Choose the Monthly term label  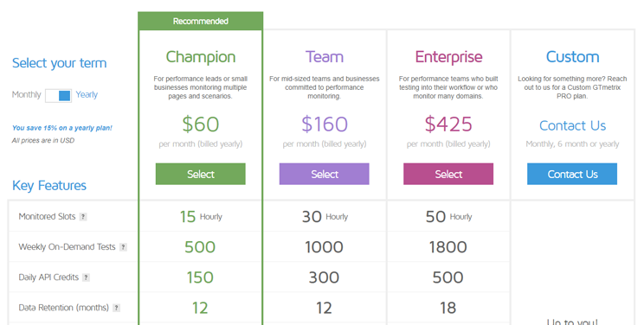click(x=26, y=95)
